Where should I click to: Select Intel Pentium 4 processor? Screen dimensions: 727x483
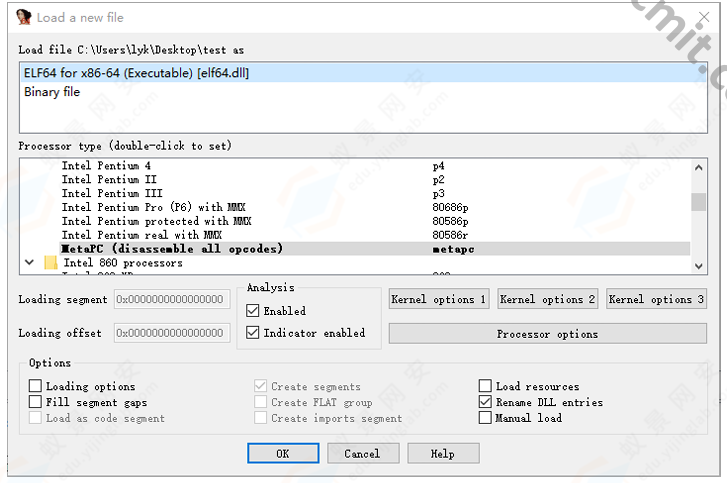pos(106,165)
